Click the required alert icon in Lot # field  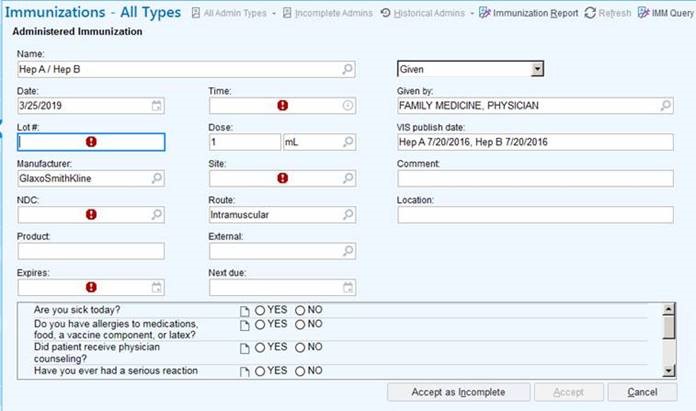pos(91,142)
